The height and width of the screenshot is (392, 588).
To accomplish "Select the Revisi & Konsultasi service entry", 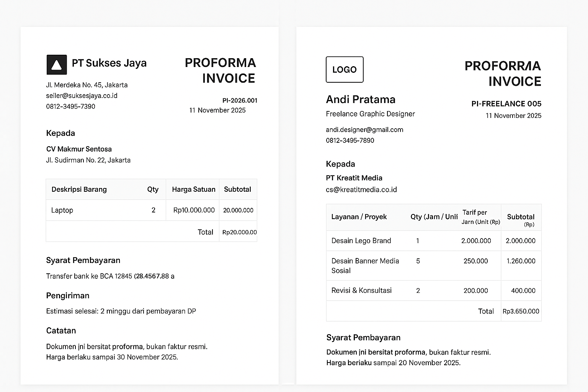I will point(361,291).
